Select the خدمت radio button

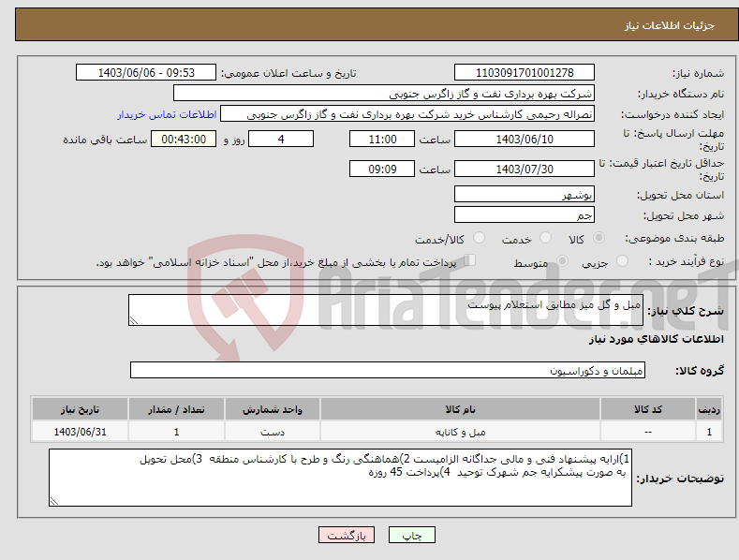click(545, 238)
